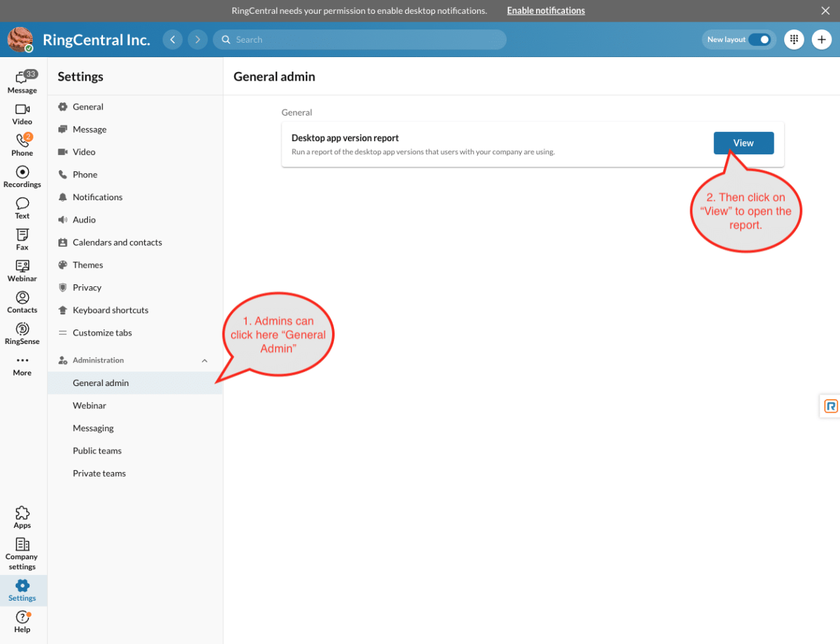Click View to open the desktop app version report

coord(744,142)
